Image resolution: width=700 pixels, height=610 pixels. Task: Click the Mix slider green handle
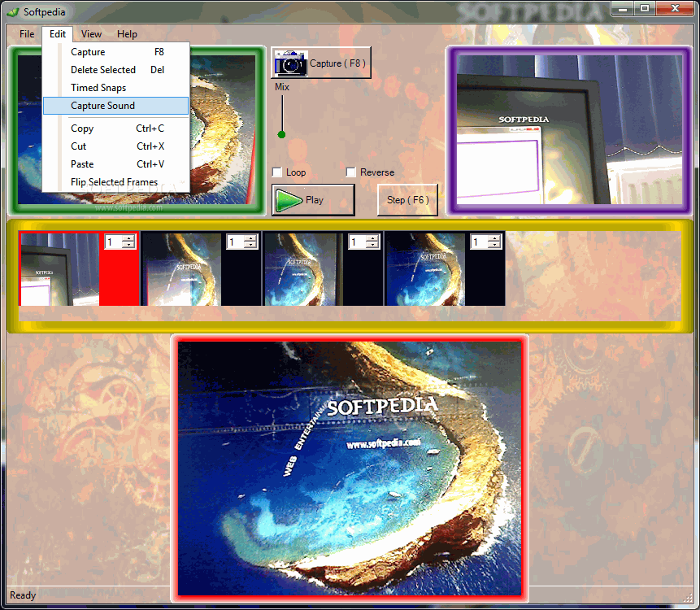click(281, 134)
